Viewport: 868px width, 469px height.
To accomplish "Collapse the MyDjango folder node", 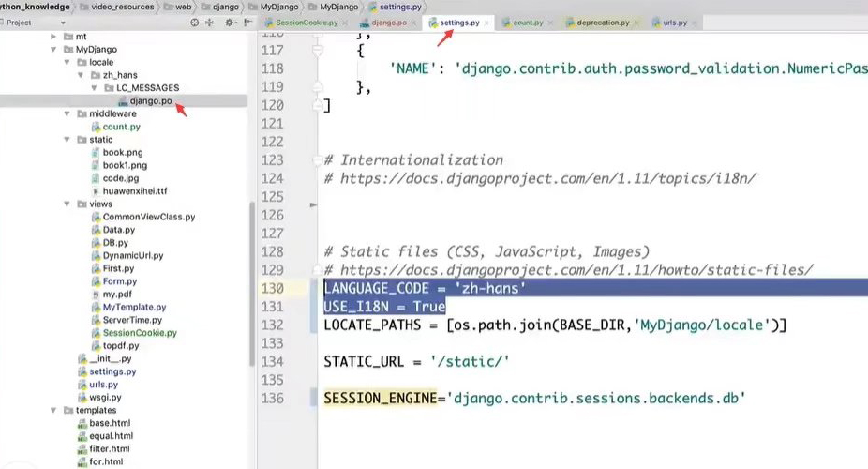I will (x=53, y=50).
